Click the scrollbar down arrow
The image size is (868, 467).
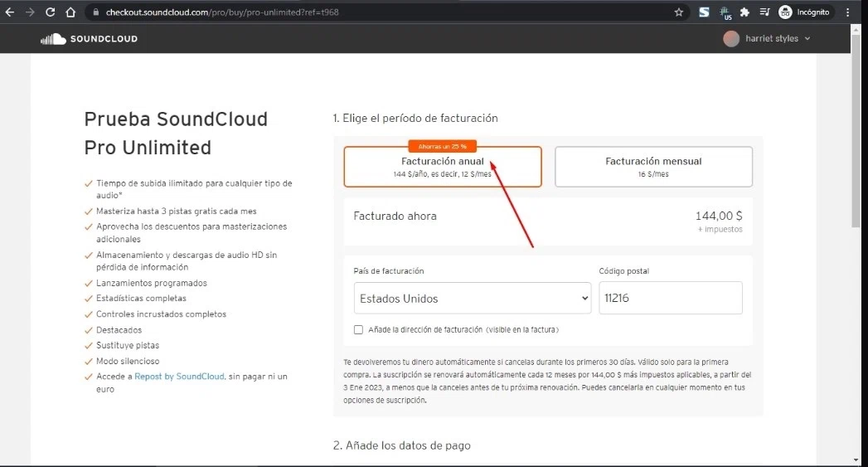tap(856, 460)
